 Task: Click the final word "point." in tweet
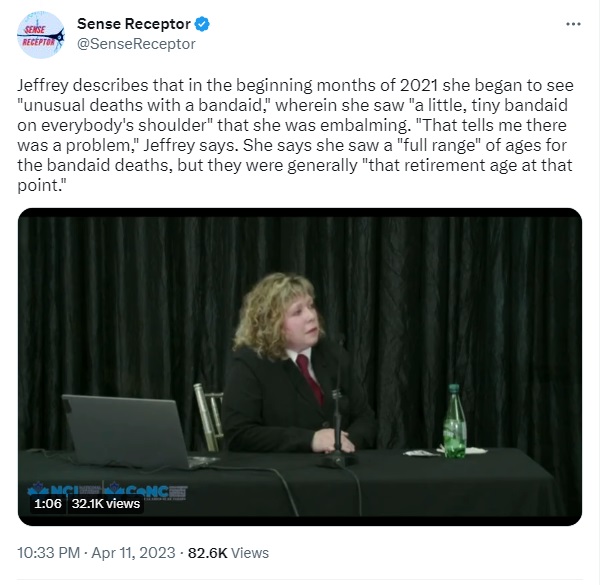[41, 186]
